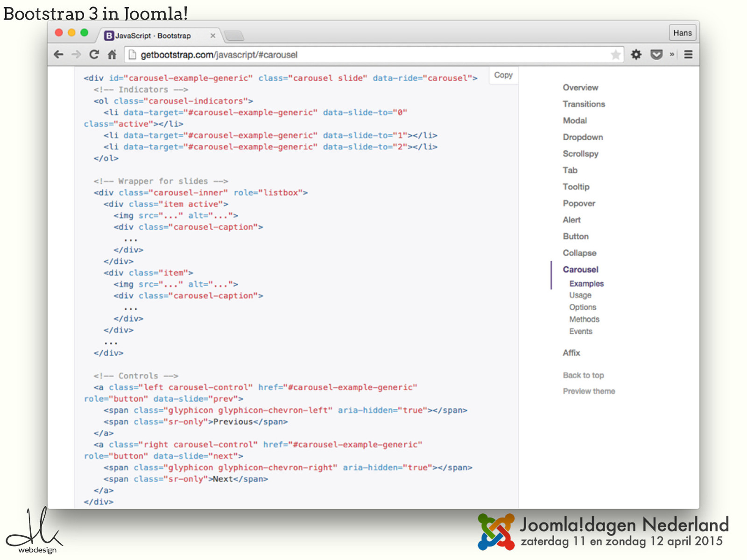The width and height of the screenshot is (747, 560).
Task: Open Collapse in sidebar navigation
Action: 579,253
